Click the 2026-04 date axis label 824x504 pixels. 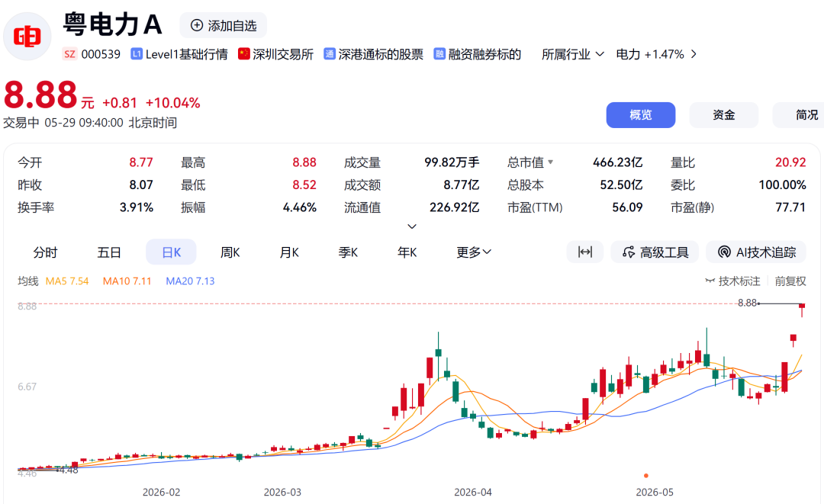473,492
